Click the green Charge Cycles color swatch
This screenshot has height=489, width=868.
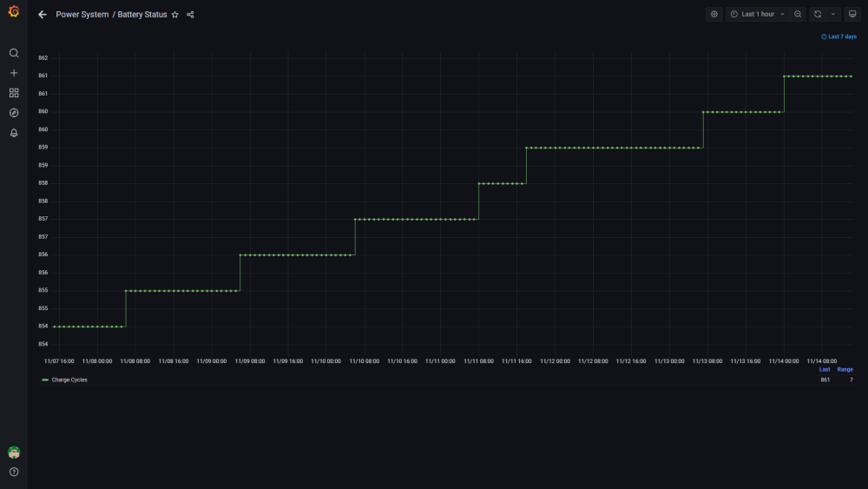pyautogui.click(x=45, y=380)
